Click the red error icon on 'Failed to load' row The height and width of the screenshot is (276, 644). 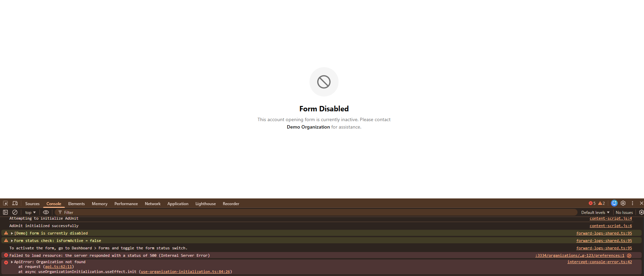[6, 255]
